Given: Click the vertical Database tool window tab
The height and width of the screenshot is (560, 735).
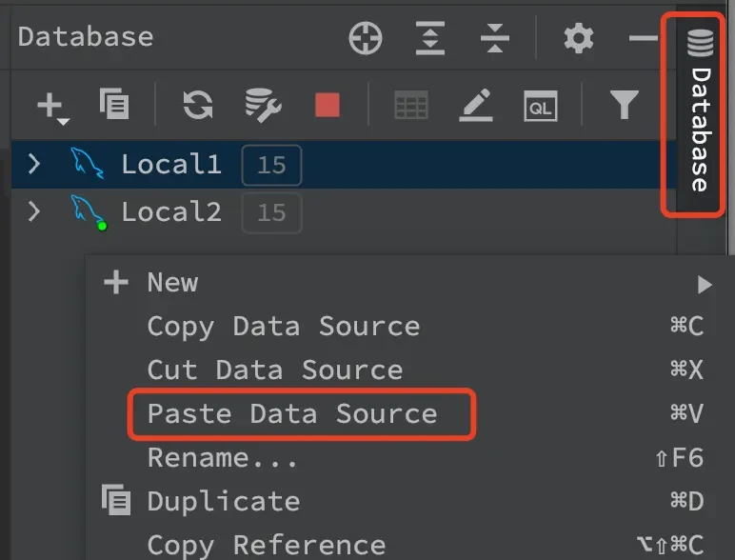Looking at the screenshot, I should point(700,114).
